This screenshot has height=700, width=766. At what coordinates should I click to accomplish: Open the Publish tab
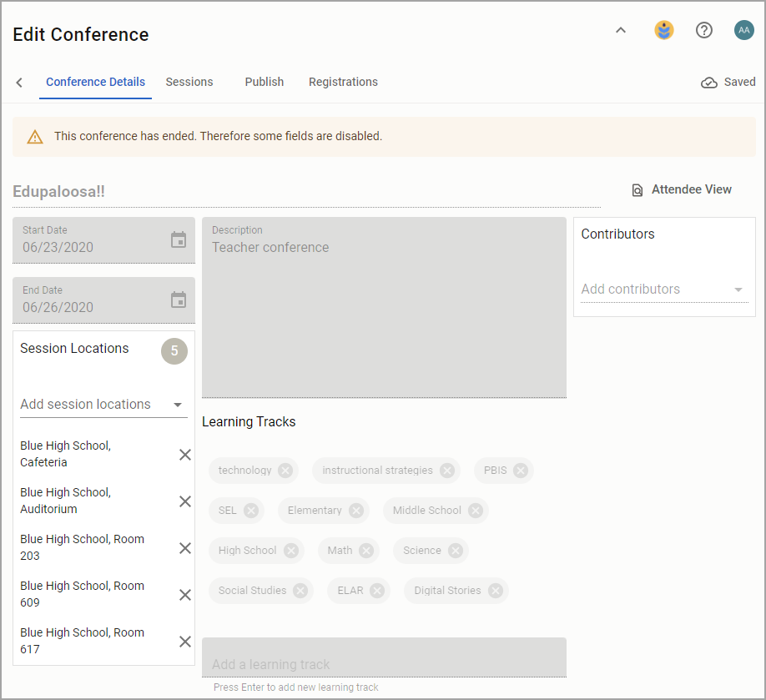[265, 82]
